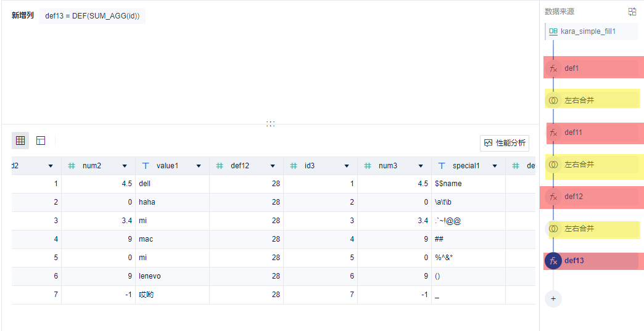
Task: Expand the value1 column menu
Action: click(199, 166)
